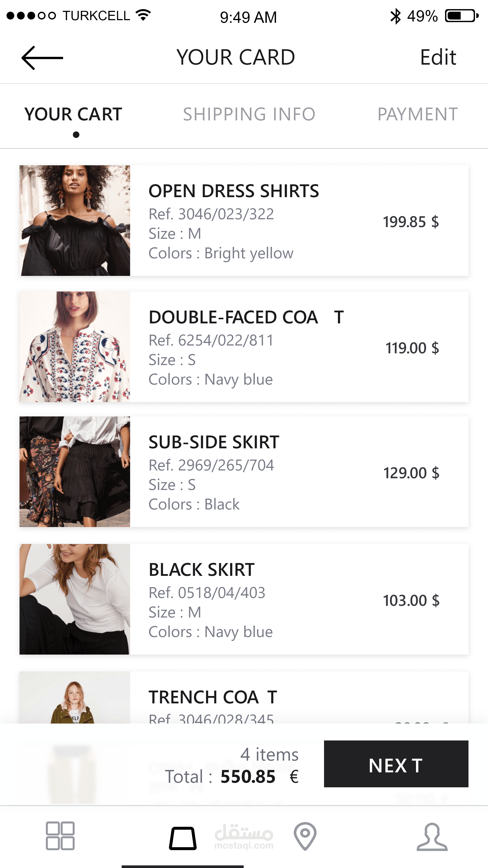Viewport: 488px width, 868px height.
Task: Click the 199.85 $ price label
Action: coord(411,222)
